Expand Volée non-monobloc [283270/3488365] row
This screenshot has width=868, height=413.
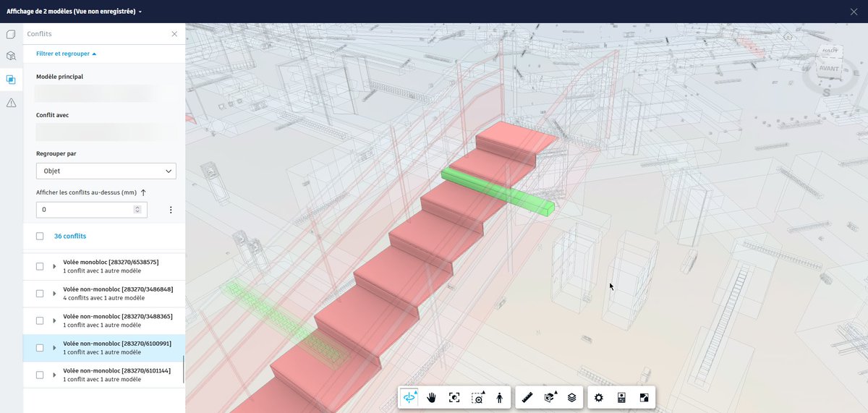(x=54, y=320)
